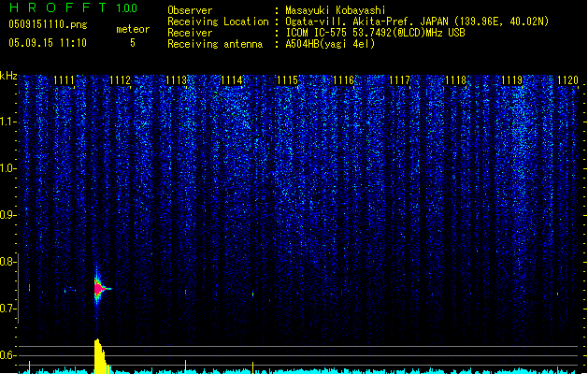Click the bright red meteor echo burst
This screenshot has height=374, width=588.
tap(99, 289)
